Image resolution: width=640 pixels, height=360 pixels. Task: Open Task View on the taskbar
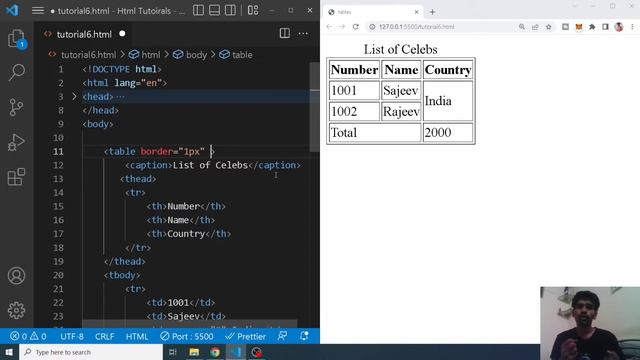coord(173,352)
